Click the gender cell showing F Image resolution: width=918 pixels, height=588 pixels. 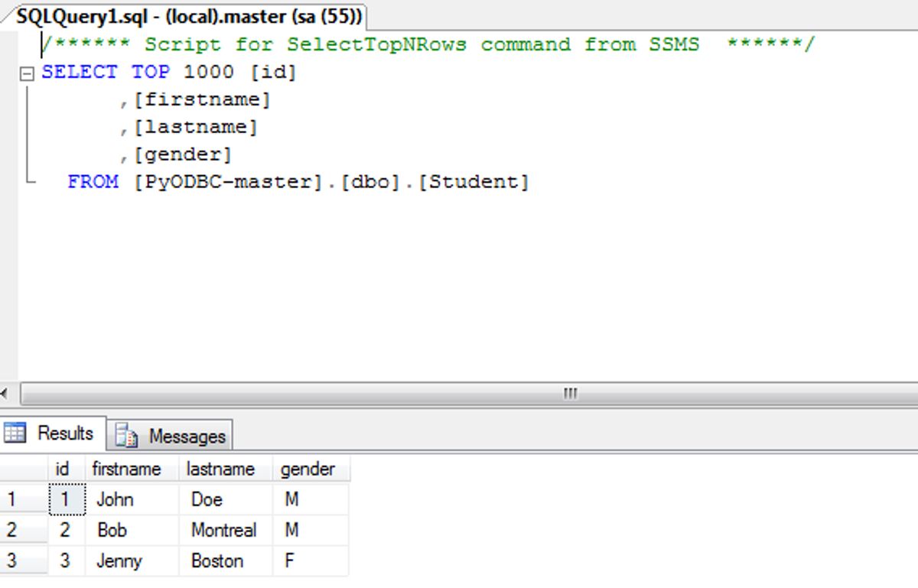pos(290,561)
